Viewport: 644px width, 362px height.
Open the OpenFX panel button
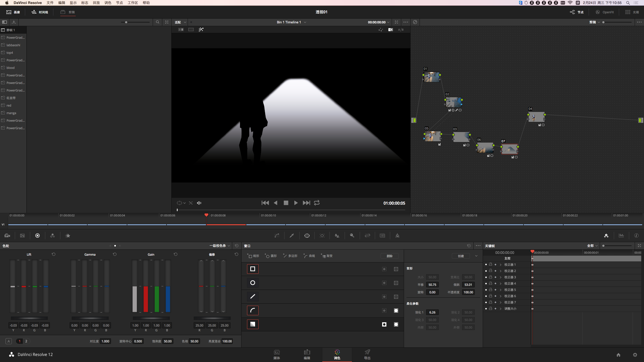click(605, 12)
